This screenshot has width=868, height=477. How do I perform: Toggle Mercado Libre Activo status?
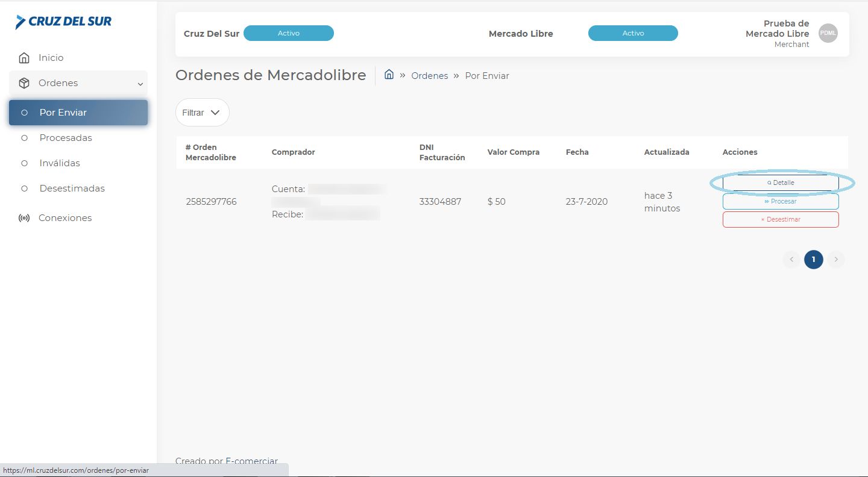pyautogui.click(x=632, y=33)
